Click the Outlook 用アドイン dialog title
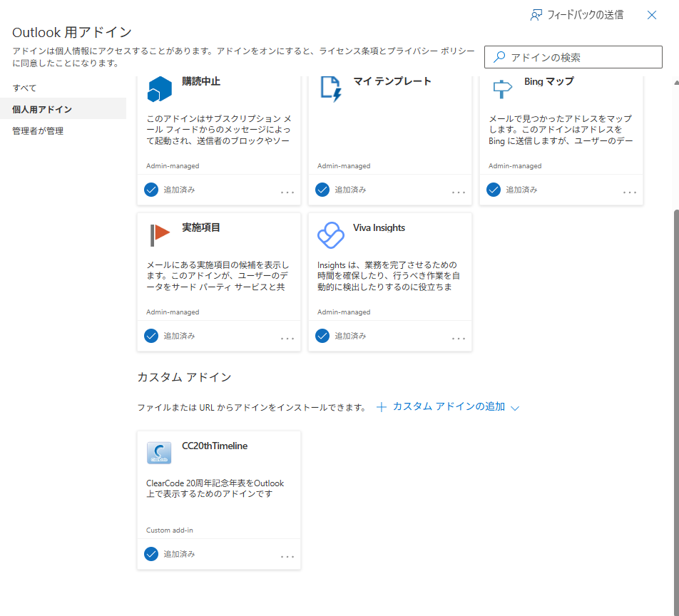 [72, 33]
